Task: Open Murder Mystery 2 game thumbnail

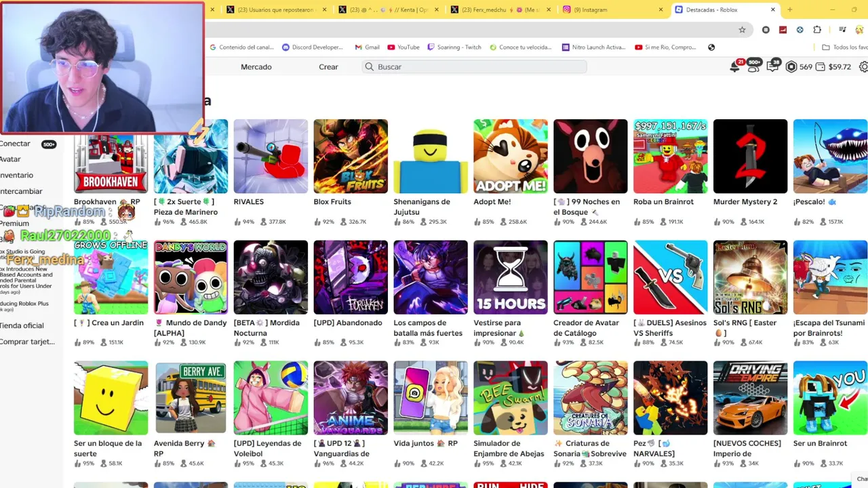Action: (x=751, y=157)
